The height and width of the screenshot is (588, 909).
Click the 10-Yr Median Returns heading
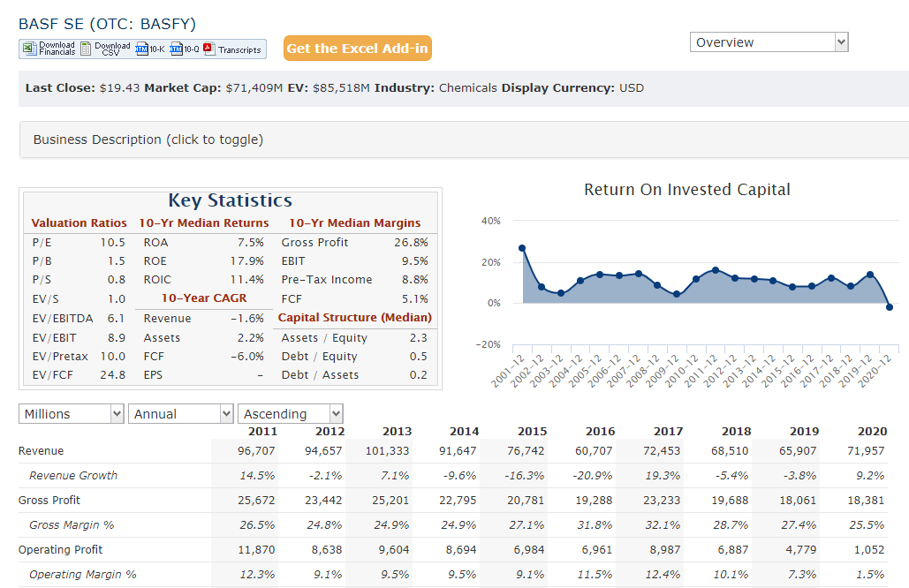point(204,223)
